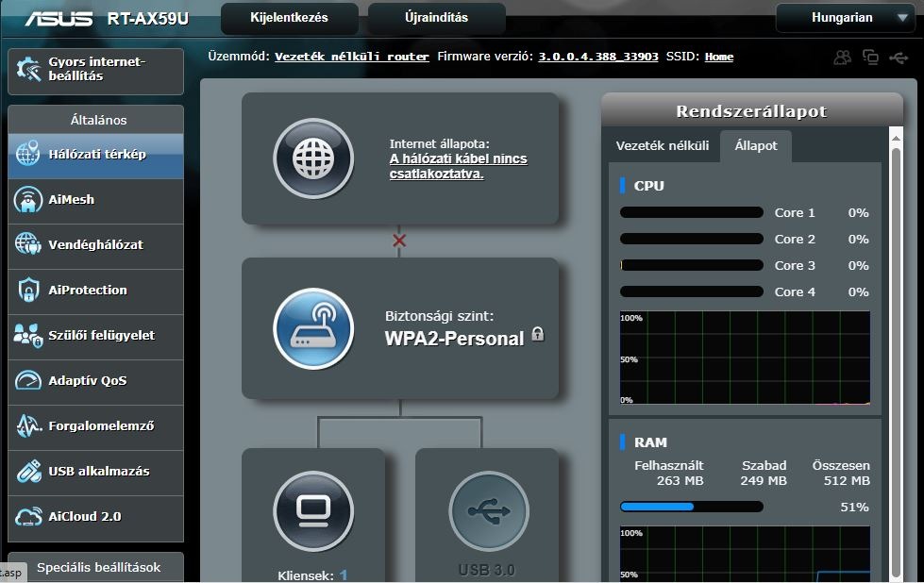Screen dimensions: 924x583
Task: Click the red X disconnected marker
Action: 399,241
